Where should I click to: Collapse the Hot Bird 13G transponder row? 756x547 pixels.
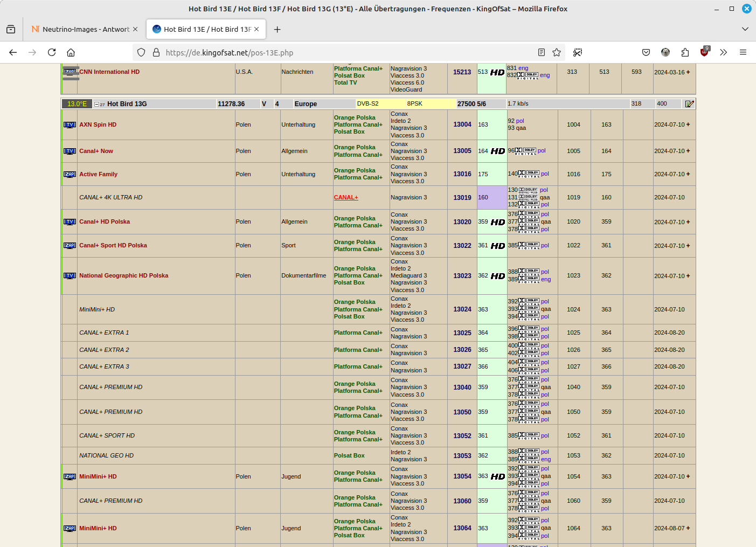tap(96, 104)
